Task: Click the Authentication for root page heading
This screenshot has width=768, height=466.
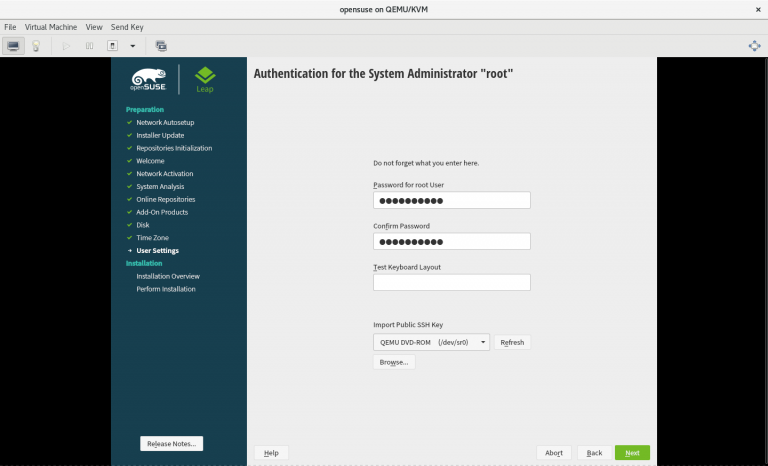Action: (x=384, y=74)
